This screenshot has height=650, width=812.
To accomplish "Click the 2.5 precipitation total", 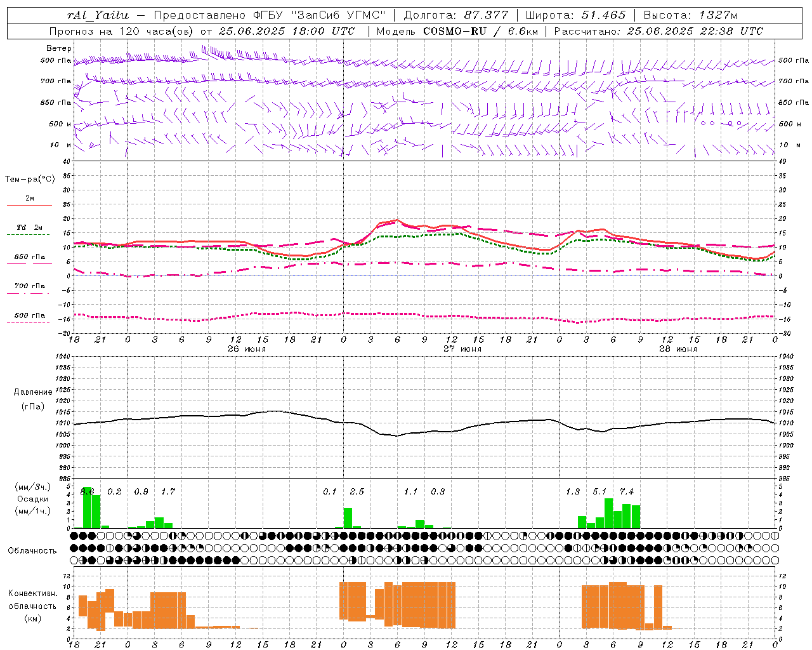I will tap(357, 491).
